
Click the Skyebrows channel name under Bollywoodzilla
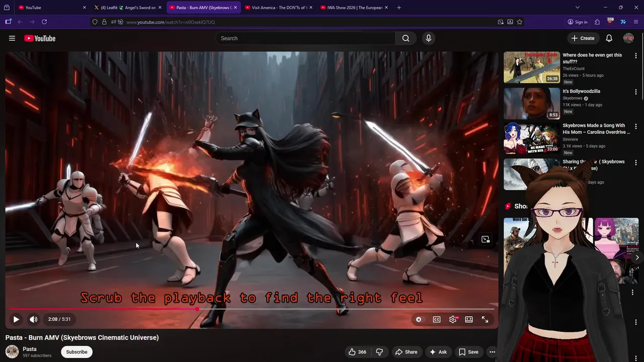[x=572, y=99]
